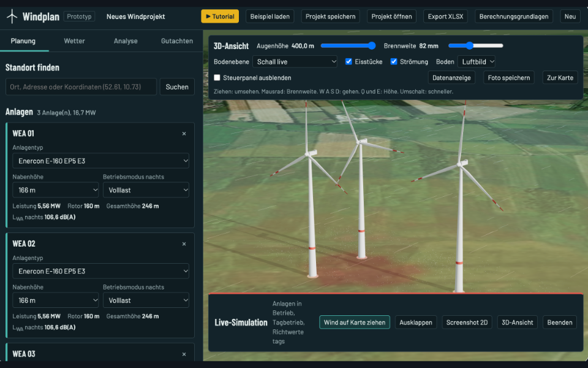Image resolution: width=588 pixels, height=368 pixels.
Task: Open the Gutachten tab
Action: pyautogui.click(x=177, y=41)
